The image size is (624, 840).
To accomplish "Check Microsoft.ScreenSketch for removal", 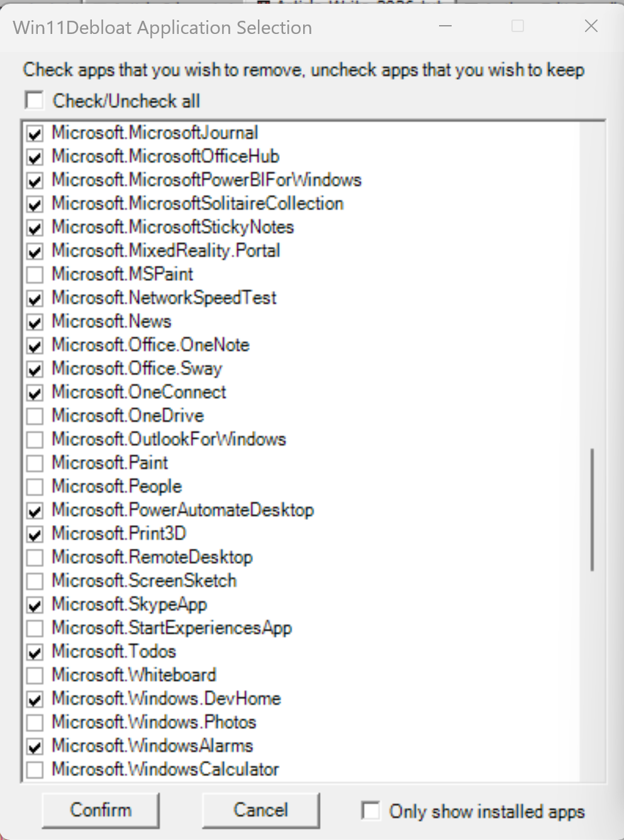I will point(35,582).
